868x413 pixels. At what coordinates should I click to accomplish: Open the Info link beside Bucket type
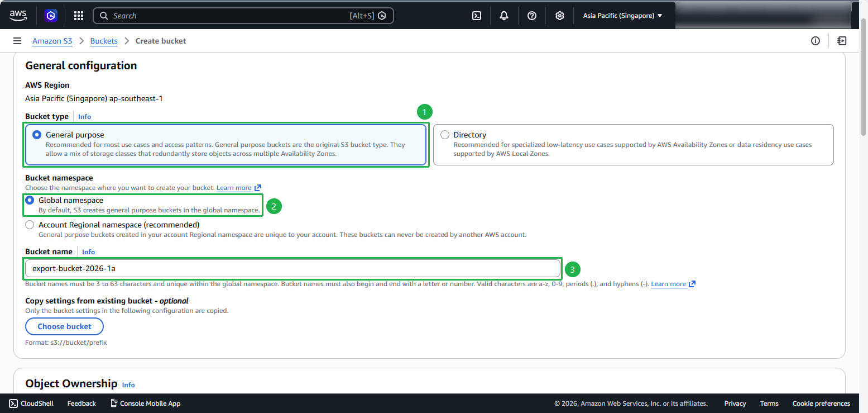coord(84,117)
